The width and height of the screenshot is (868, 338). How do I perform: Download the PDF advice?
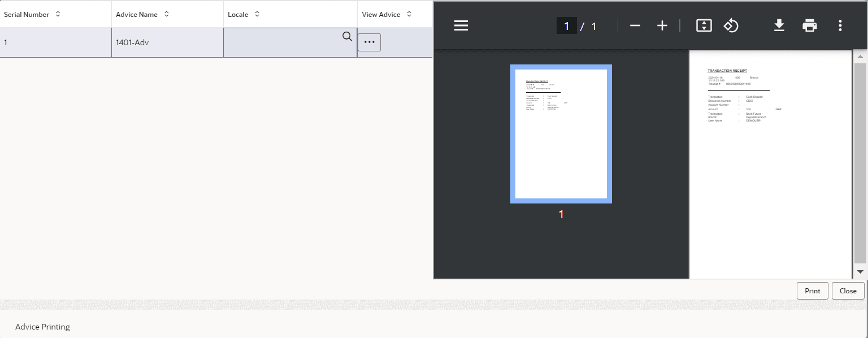tap(779, 25)
